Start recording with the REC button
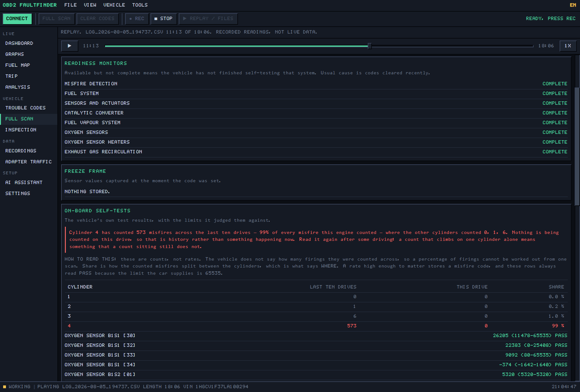Screen dimensions: 580x392 137,19
